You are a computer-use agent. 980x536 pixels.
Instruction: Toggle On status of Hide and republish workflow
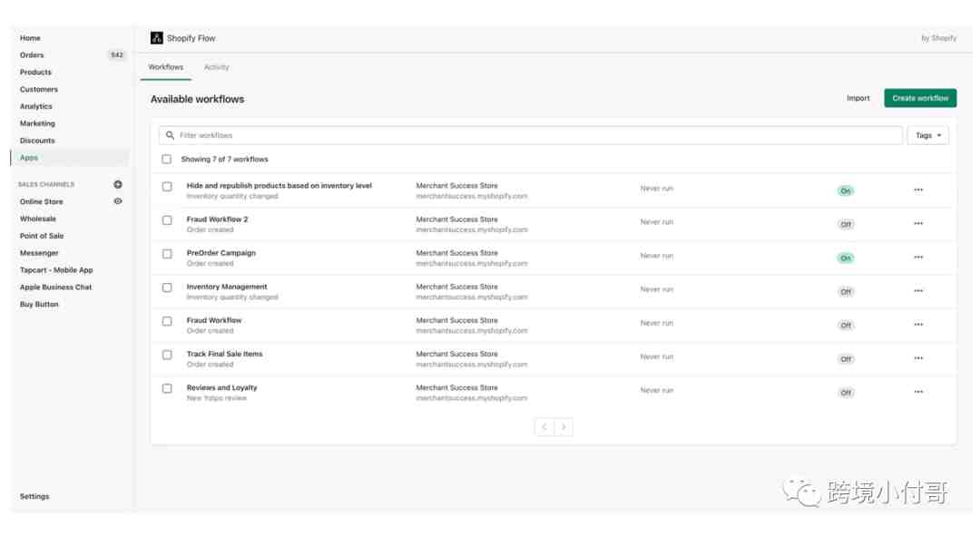[x=846, y=191]
